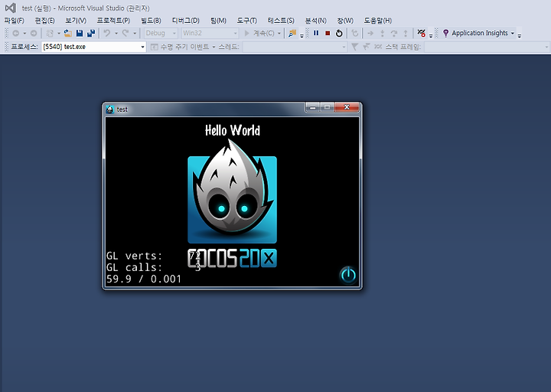Click the Redo arrow icon
The height and width of the screenshot is (392, 551).
pos(125,33)
